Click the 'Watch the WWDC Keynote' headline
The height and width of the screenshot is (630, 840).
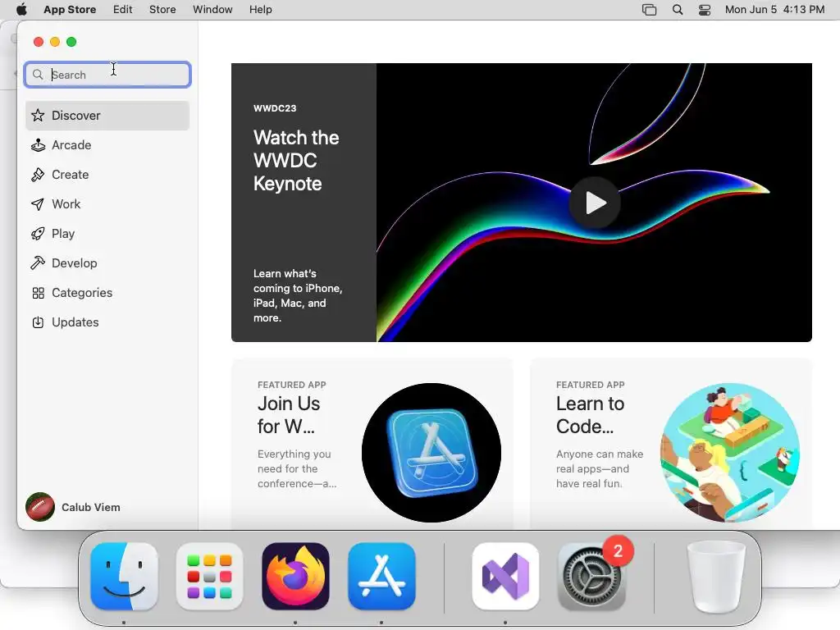point(295,161)
